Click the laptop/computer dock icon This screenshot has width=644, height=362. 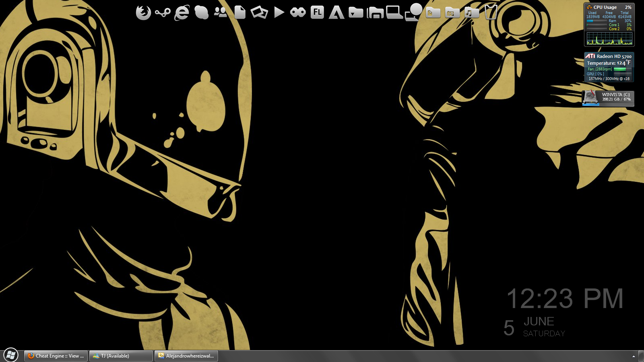pyautogui.click(x=394, y=12)
